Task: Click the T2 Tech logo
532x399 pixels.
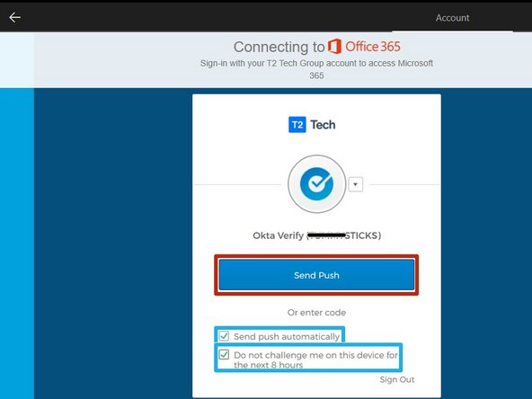Action: 312,125
